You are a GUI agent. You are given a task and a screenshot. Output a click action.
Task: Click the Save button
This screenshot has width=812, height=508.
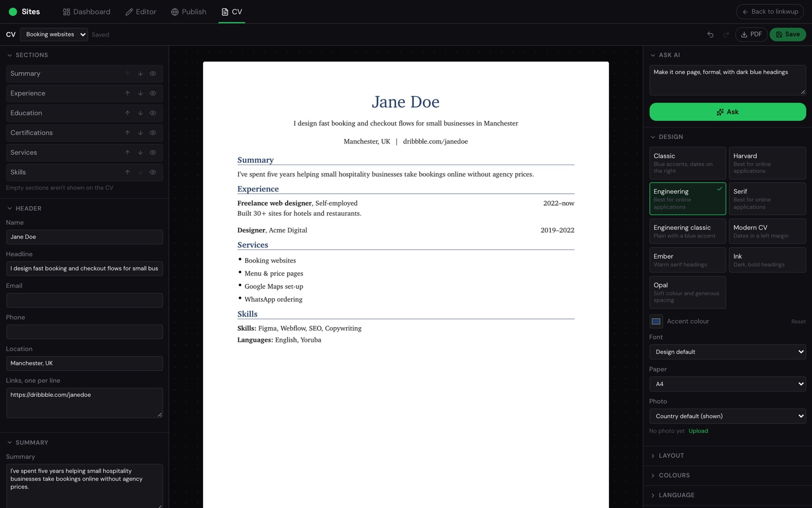pyautogui.click(x=788, y=35)
